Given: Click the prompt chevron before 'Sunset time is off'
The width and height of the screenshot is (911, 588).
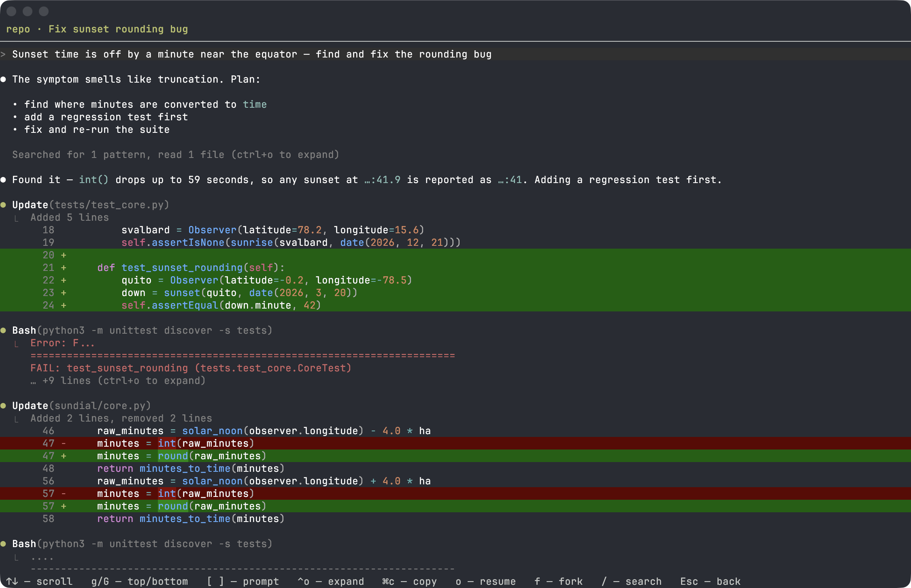Looking at the screenshot, I should point(3,54).
